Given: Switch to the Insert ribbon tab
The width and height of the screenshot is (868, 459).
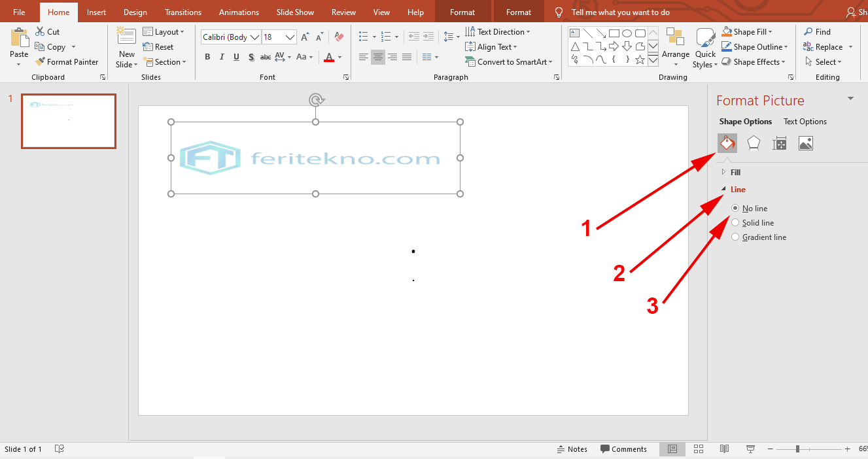Looking at the screenshot, I should pyautogui.click(x=96, y=12).
